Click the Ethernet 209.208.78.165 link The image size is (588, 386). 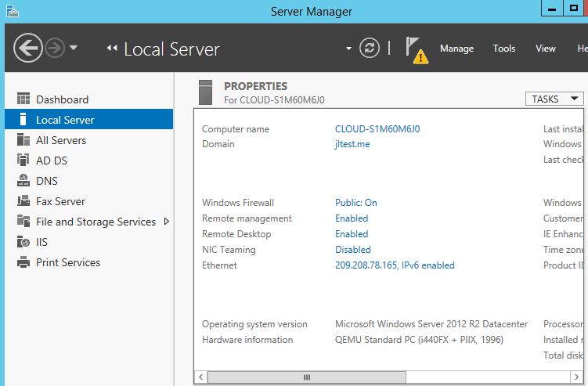tap(395, 265)
